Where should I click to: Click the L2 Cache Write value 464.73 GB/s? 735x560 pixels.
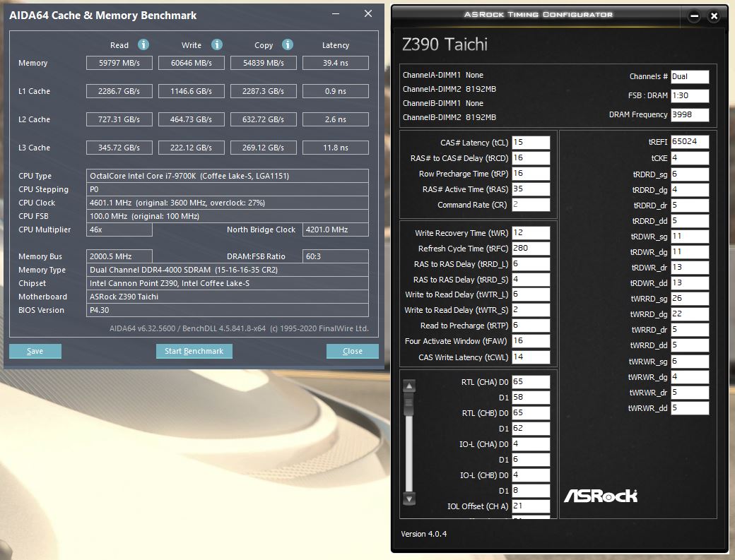[x=192, y=119]
